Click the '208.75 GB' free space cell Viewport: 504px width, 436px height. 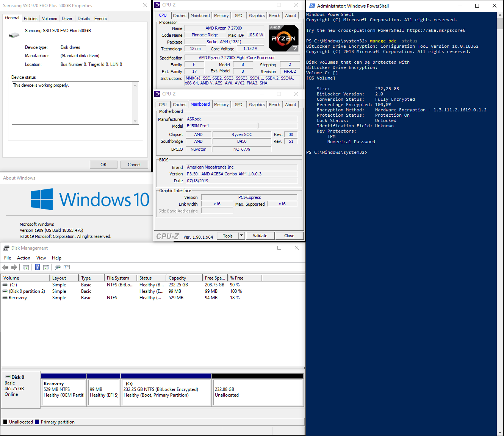(214, 285)
